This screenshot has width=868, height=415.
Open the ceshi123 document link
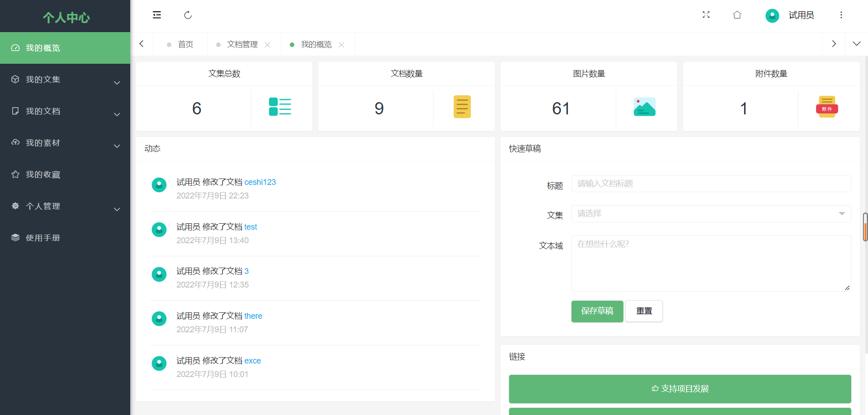tap(260, 182)
